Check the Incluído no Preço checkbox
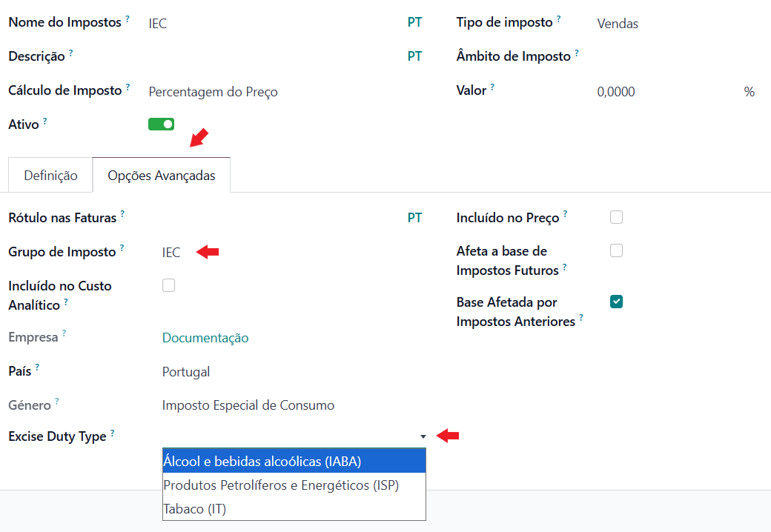Viewport: 771px width, 532px height. [616, 217]
